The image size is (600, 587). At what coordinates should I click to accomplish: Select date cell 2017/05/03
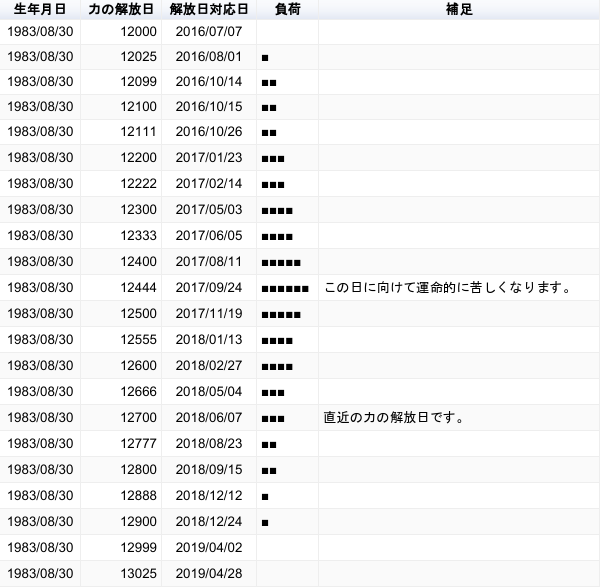pos(209,209)
